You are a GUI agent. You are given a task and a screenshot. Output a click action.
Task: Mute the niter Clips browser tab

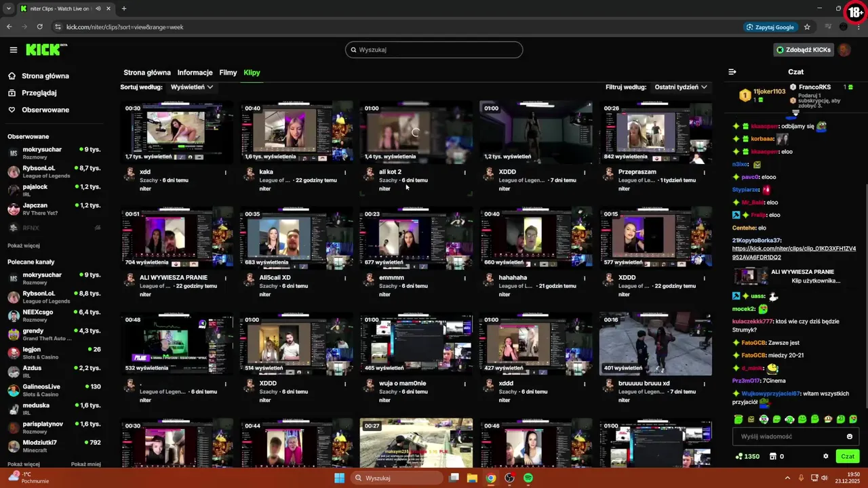click(98, 9)
